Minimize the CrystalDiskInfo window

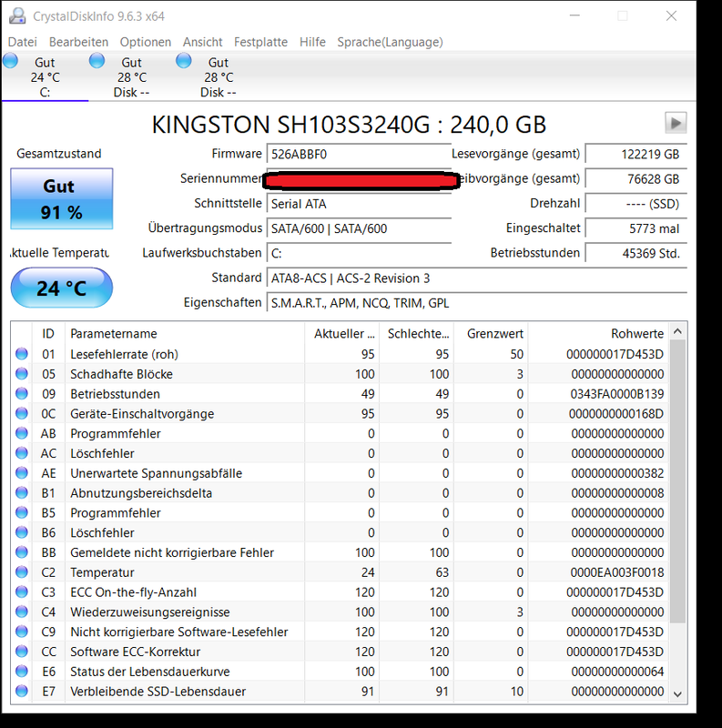coord(575,16)
